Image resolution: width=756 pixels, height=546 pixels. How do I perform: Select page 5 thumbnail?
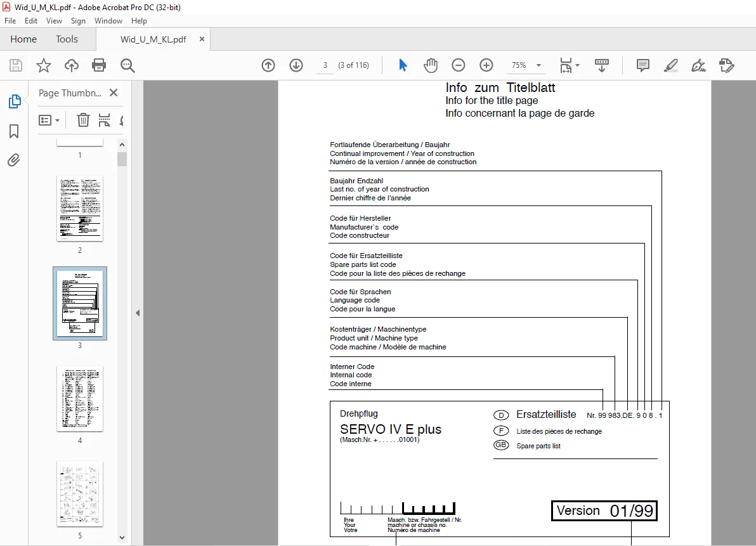[80, 494]
